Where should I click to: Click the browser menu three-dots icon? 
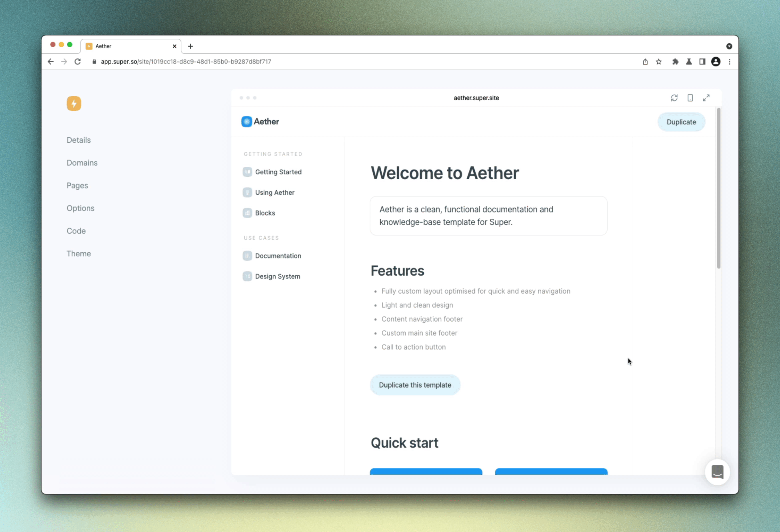730,62
